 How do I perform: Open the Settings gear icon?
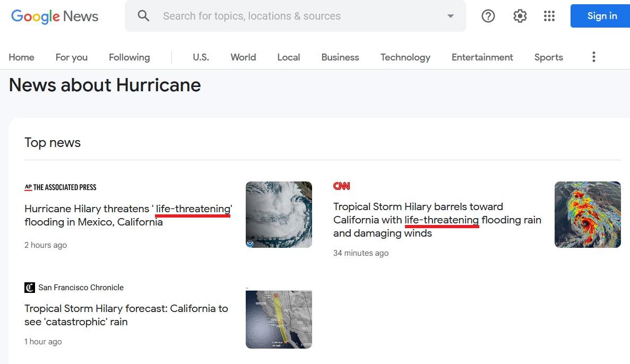pyautogui.click(x=520, y=16)
